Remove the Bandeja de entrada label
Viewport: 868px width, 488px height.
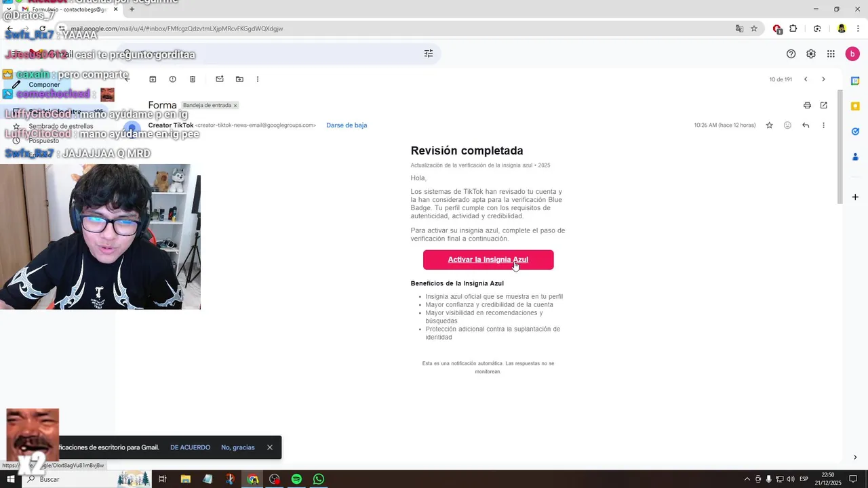point(235,106)
